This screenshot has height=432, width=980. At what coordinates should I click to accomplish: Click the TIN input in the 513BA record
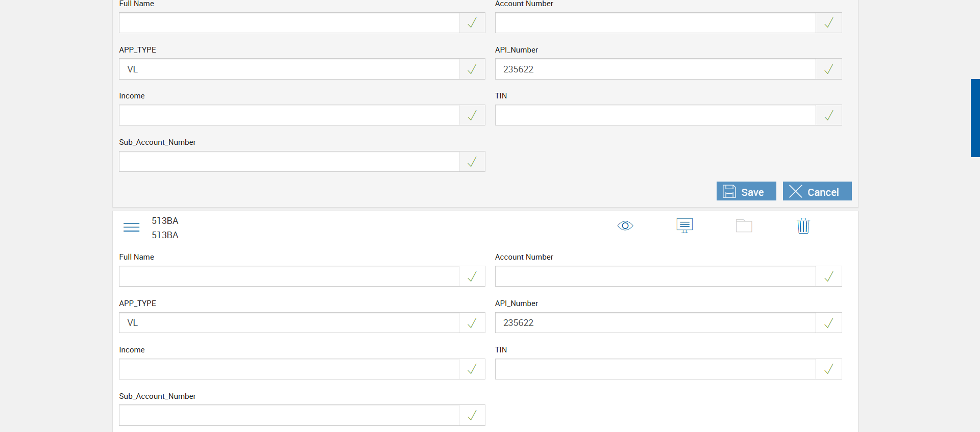pyautogui.click(x=655, y=369)
